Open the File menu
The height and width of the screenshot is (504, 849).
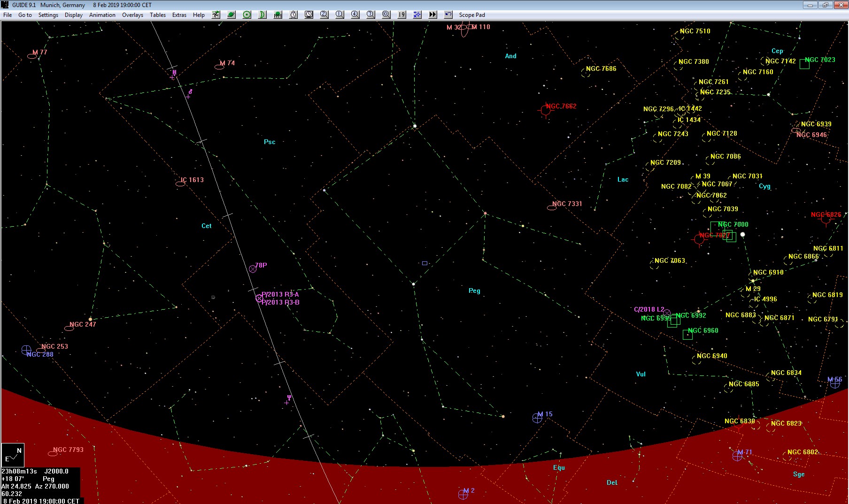(x=8, y=15)
